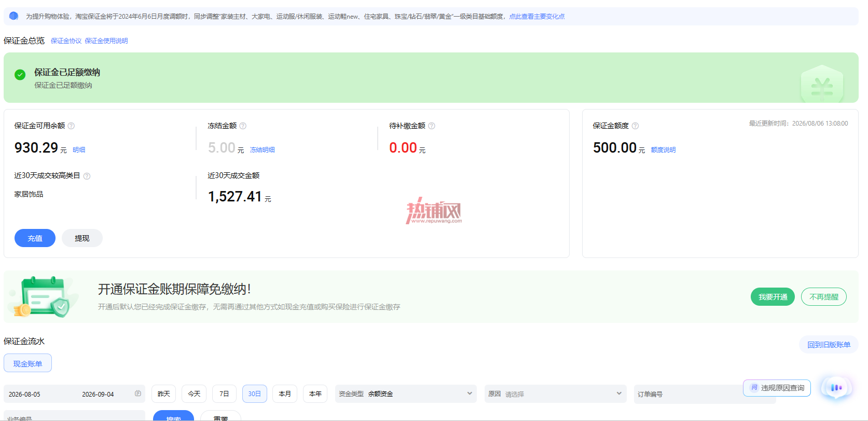Click help icon next to 保证金可用余额
Image resolution: width=868 pixels, height=421 pixels.
[72, 126]
